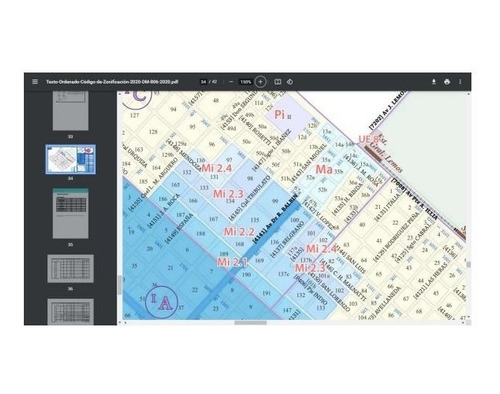Open the page 36 thumbnail
This screenshot has width=500, height=394.
tap(71, 269)
